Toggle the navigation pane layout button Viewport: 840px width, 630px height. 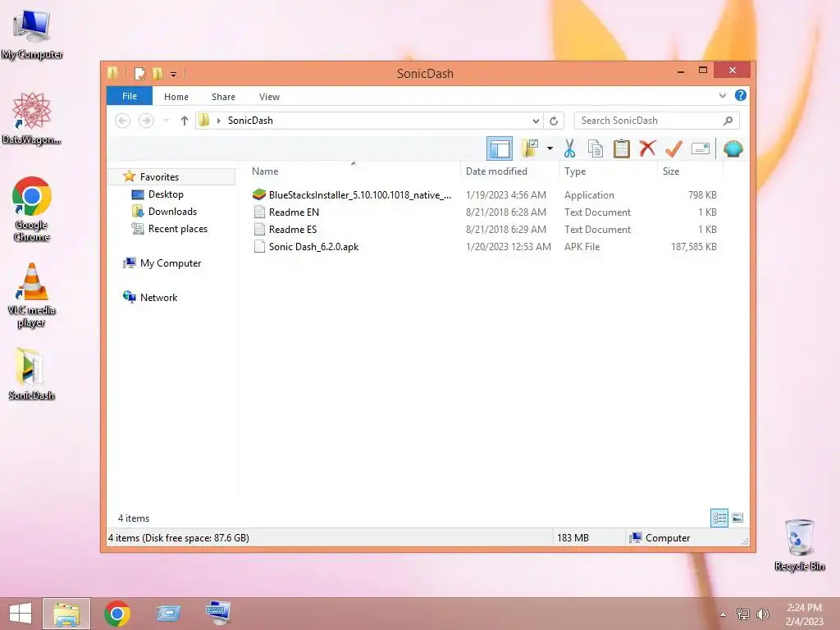coord(500,149)
